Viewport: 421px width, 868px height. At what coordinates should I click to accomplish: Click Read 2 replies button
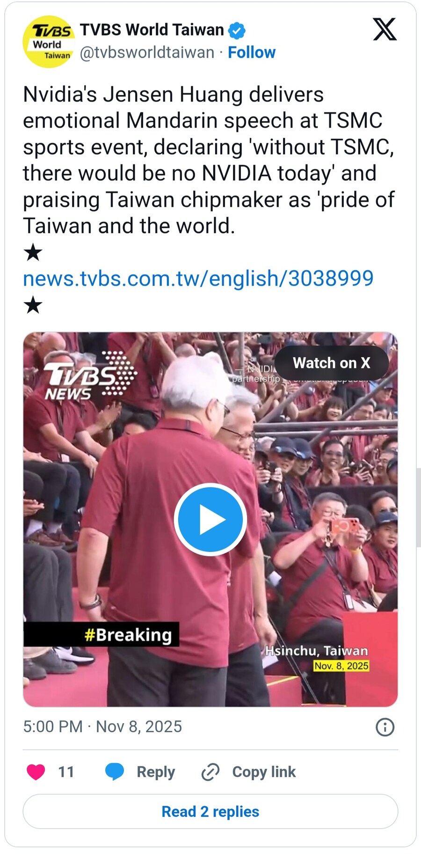(x=210, y=811)
